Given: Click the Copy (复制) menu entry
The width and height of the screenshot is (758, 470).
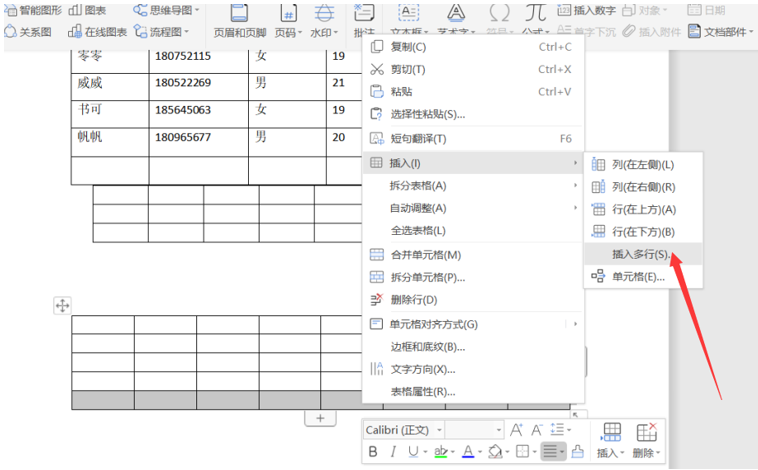Looking at the screenshot, I should 473,47.
